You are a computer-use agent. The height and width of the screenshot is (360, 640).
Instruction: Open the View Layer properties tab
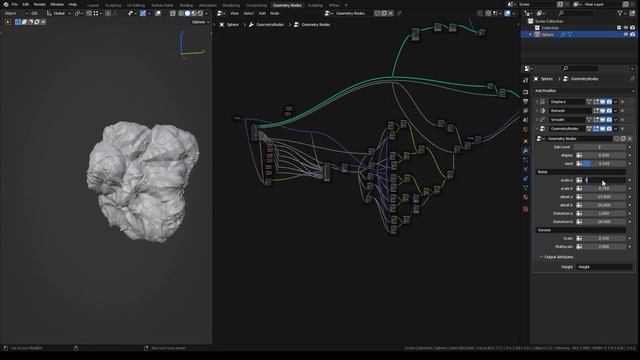(x=525, y=111)
